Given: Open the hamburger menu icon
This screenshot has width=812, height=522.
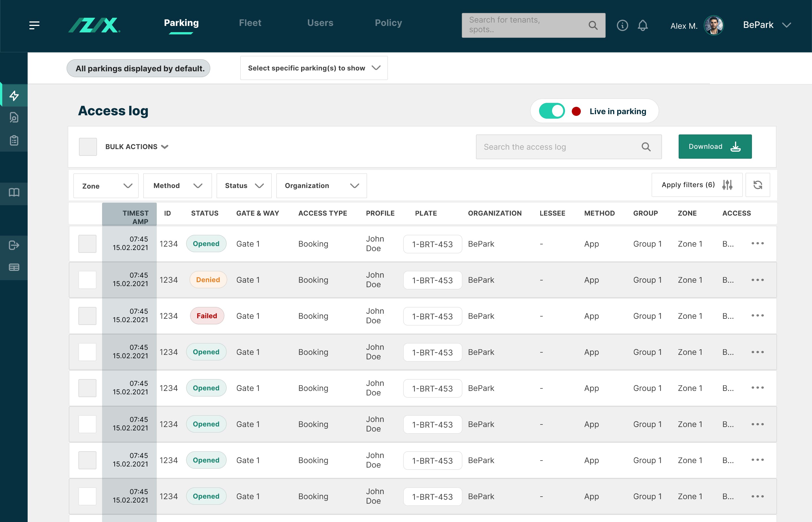Looking at the screenshot, I should click(x=34, y=25).
